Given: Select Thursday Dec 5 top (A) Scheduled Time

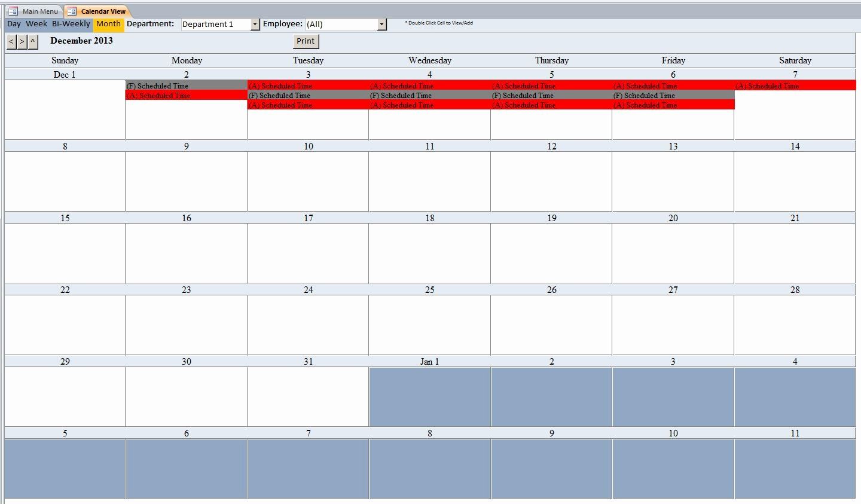Looking at the screenshot, I should tap(551, 85).
